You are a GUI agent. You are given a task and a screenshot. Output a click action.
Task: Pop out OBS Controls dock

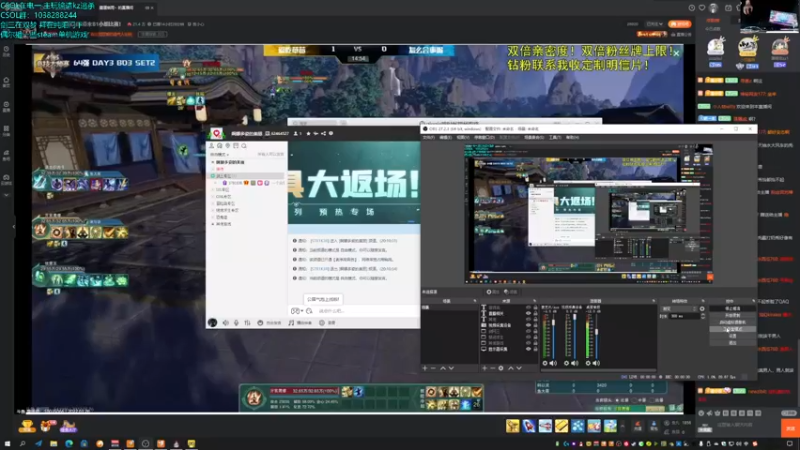coord(753,301)
